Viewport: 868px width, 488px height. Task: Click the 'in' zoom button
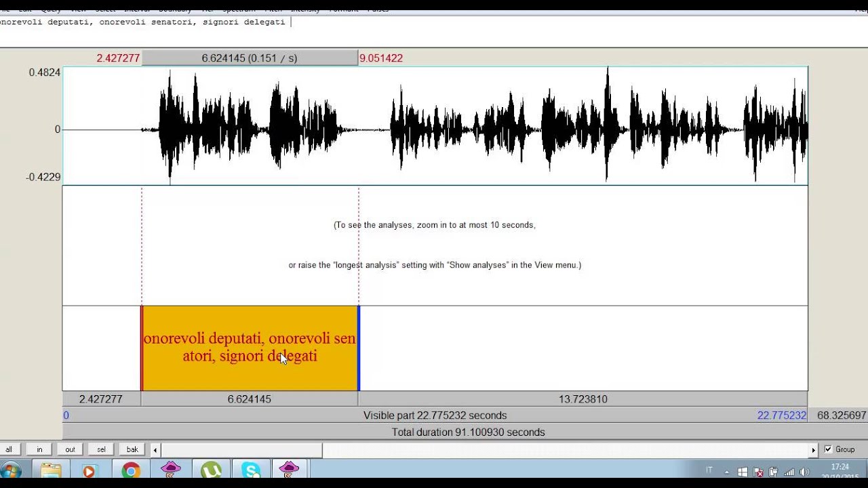tap(39, 449)
